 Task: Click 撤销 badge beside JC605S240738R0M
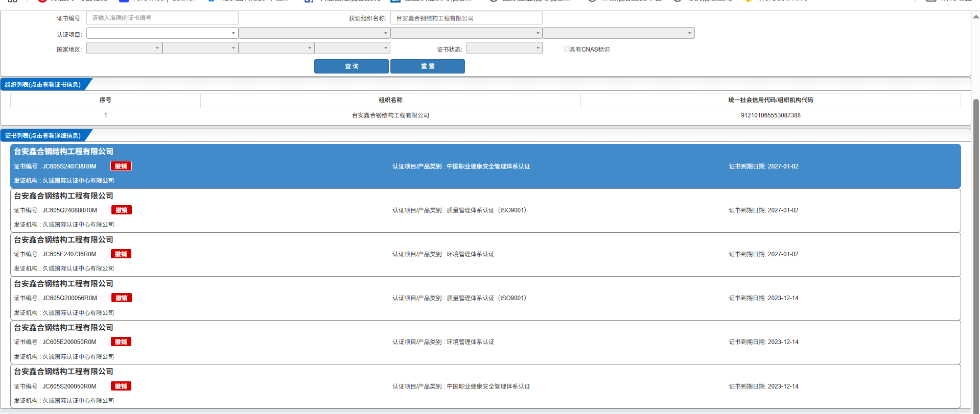(121, 166)
